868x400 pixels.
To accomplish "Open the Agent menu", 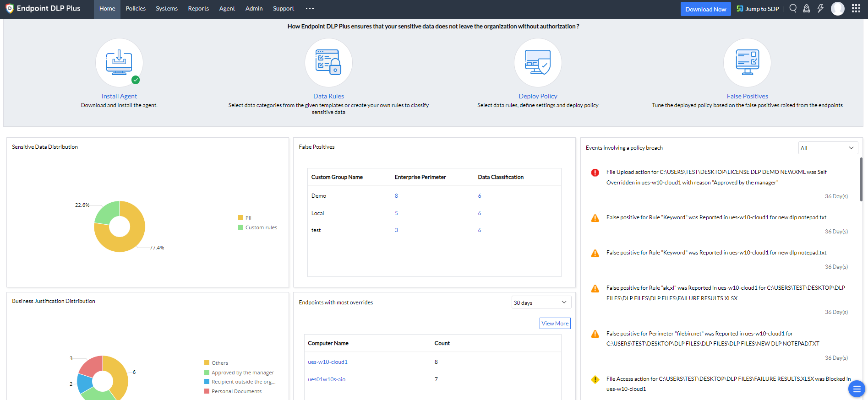I will pyautogui.click(x=227, y=9).
